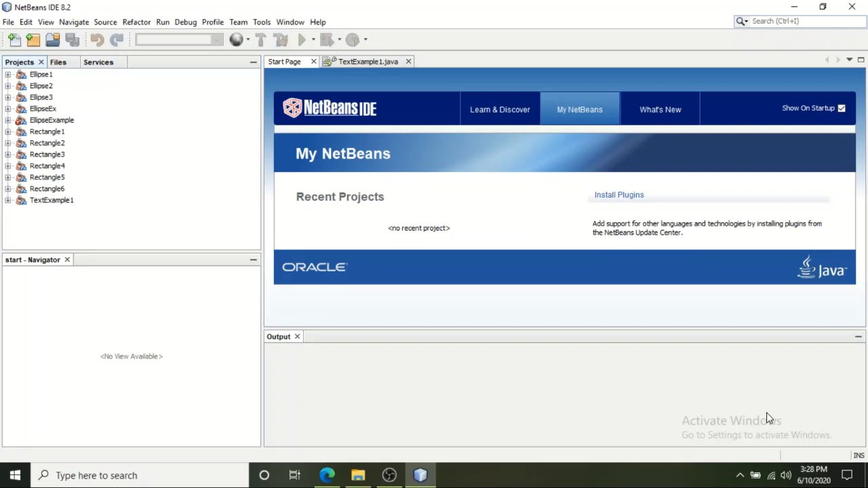Viewport: 868px width, 488px height.
Task: Open Microsoft Edge from the taskbar
Action: tap(327, 475)
